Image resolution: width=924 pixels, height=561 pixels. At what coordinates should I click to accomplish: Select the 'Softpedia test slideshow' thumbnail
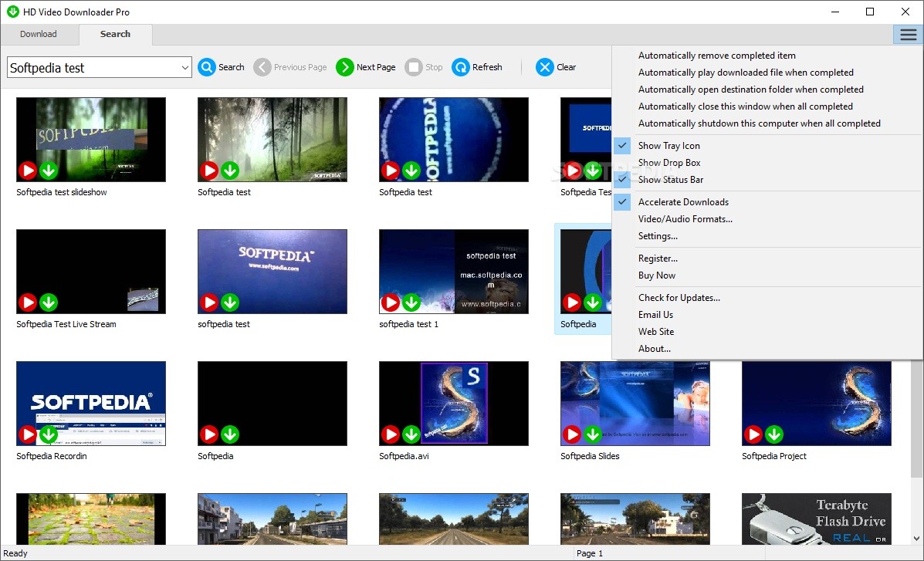[x=91, y=140]
